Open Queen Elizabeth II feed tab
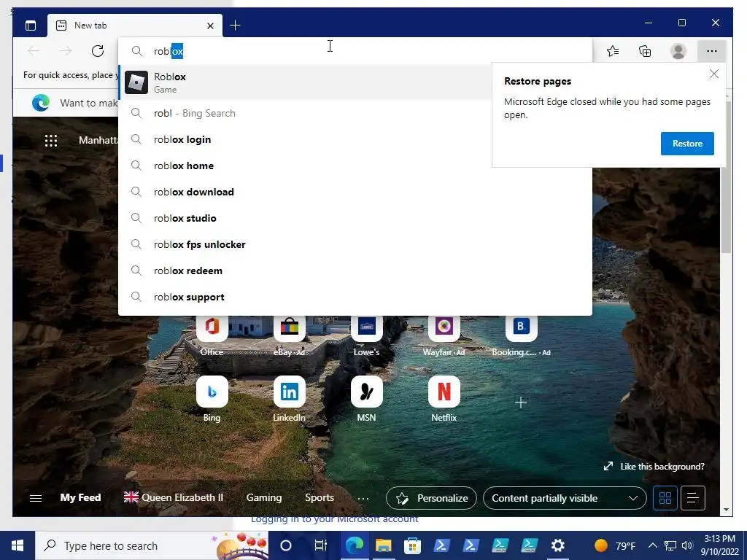This screenshot has width=747, height=560. pos(174,497)
